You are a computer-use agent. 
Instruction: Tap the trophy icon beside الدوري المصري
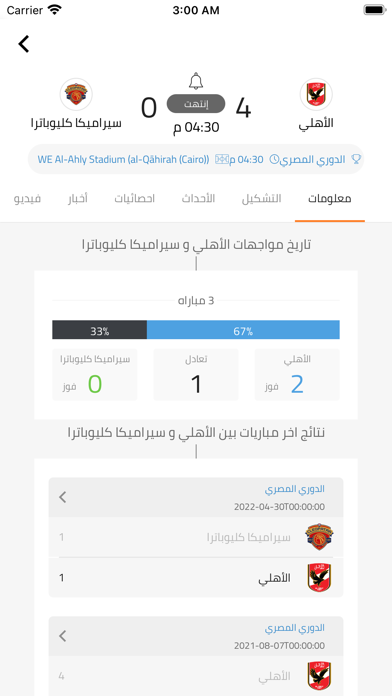tap(356, 159)
